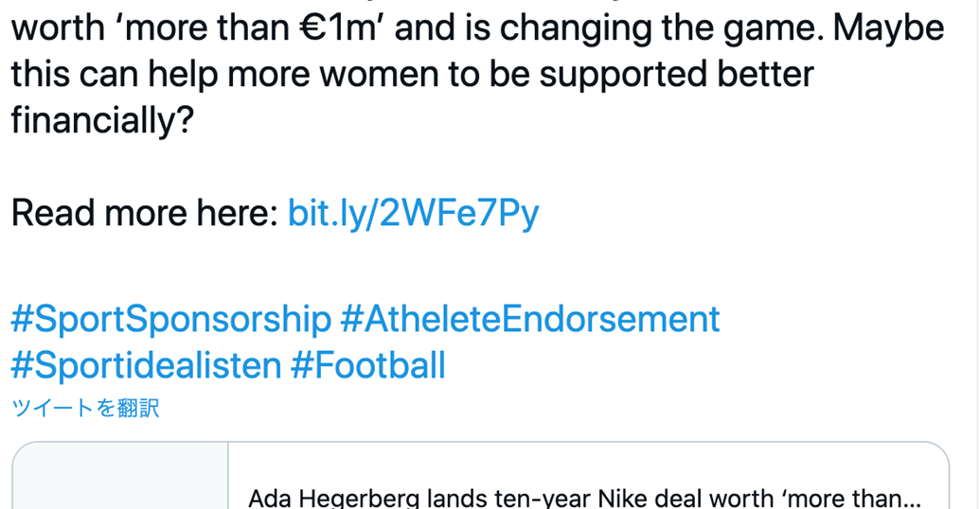Open the link card thumbnail image
The height and width of the screenshot is (509, 980).
(120, 476)
